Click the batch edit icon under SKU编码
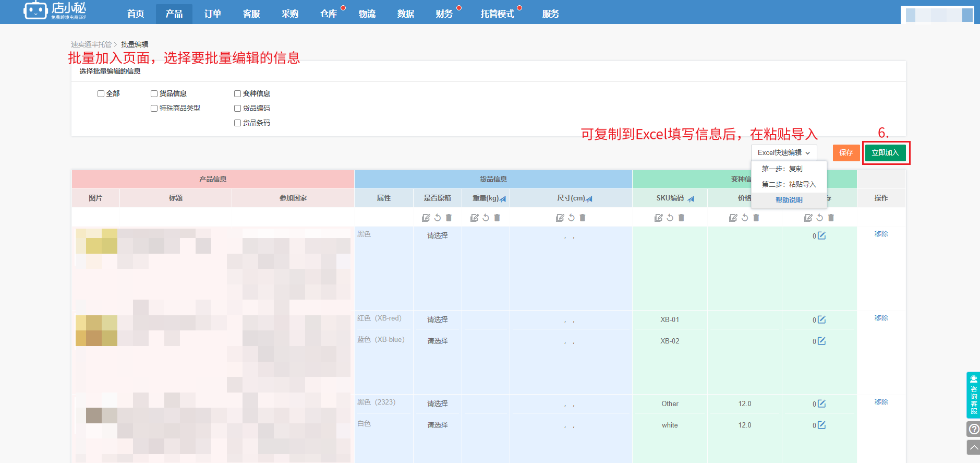This screenshot has width=980, height=463. (x=659, y=218)
